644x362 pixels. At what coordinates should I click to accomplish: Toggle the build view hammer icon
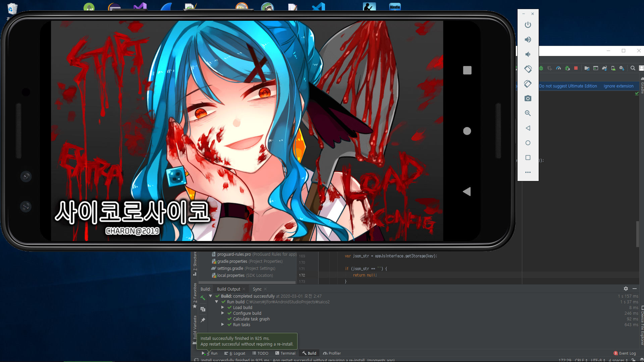(203, 298)
